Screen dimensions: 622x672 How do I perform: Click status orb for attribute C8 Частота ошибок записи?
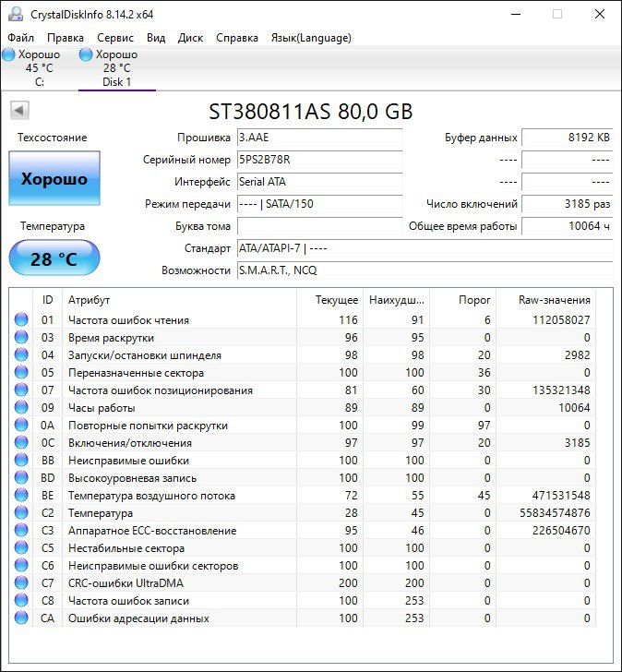pyautogui.click(x=21, y=601)
